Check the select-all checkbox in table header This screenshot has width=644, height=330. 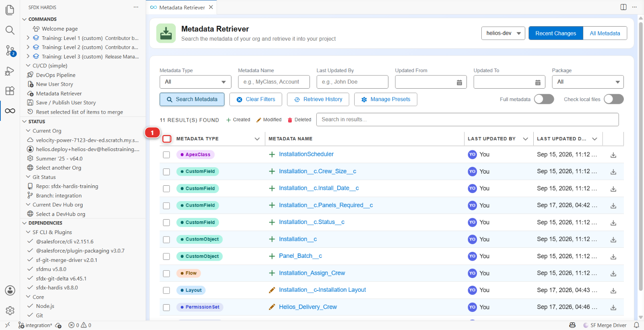click(167, 139)
